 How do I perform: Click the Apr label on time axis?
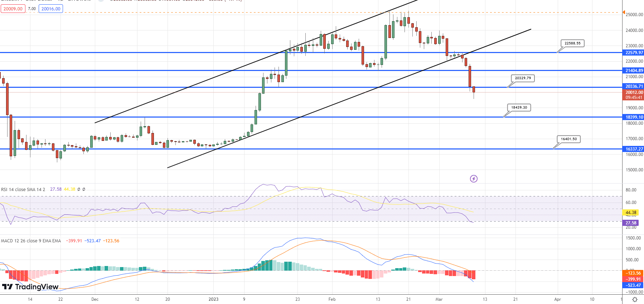(557, 299)
